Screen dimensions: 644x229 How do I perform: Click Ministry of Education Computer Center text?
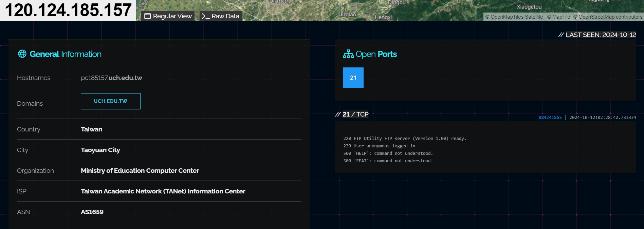pyautogui.click(x=140, y=171)
